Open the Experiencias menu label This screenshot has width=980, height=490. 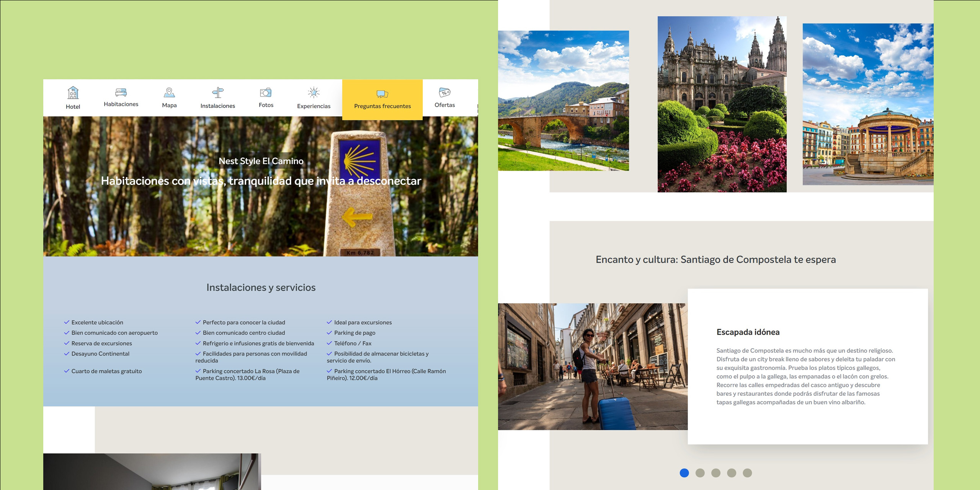point(314,106)
